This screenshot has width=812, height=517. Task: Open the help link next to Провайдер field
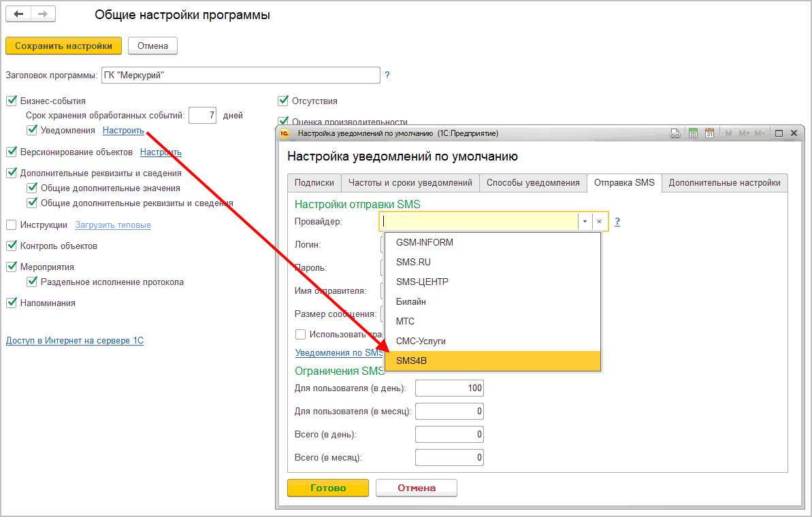(x=617, y=222)
